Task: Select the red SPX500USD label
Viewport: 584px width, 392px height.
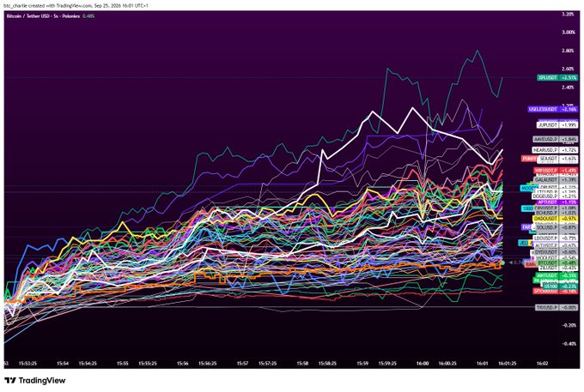Action: 556,291
